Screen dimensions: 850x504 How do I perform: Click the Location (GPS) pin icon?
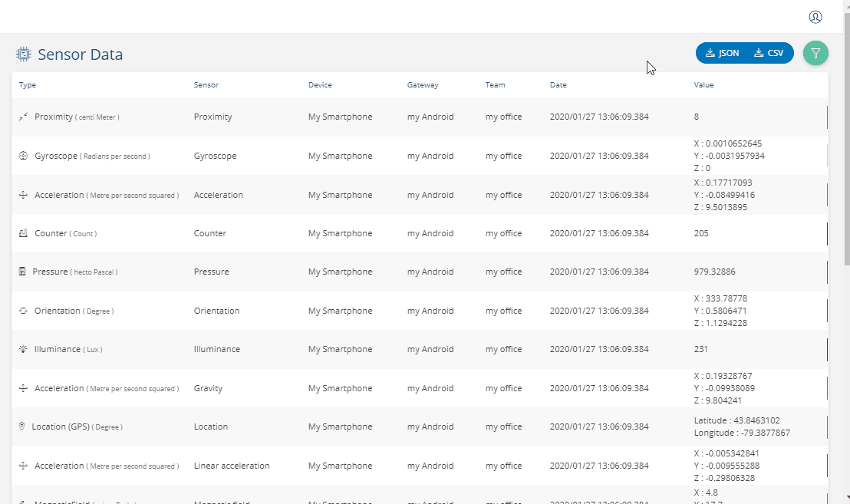tap(21, 427)
